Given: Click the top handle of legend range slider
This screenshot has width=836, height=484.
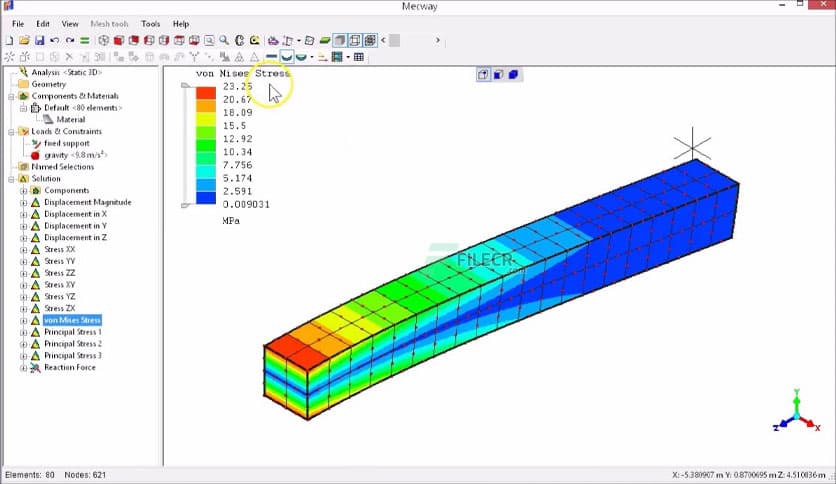Looking at the screenshot, I should (x=184, y=87).
